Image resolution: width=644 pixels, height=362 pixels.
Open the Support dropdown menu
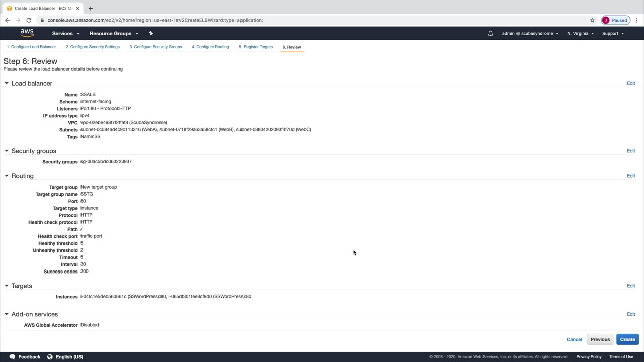coord(613,33)
